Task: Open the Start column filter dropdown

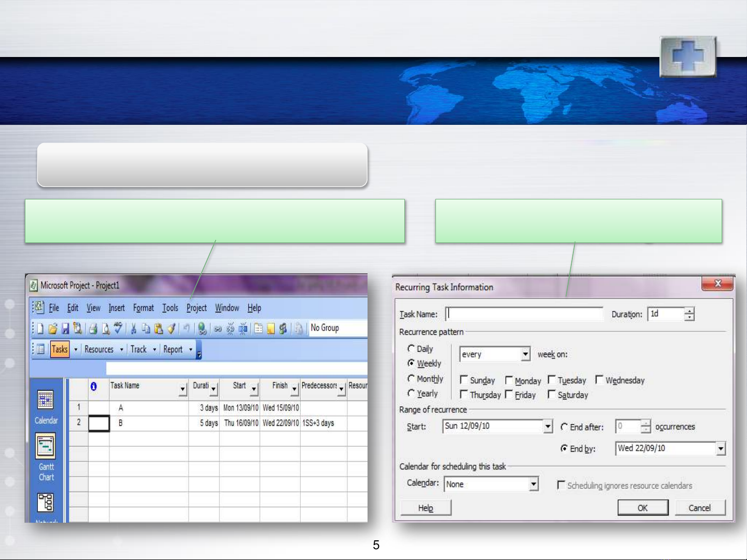Action: 254,389
